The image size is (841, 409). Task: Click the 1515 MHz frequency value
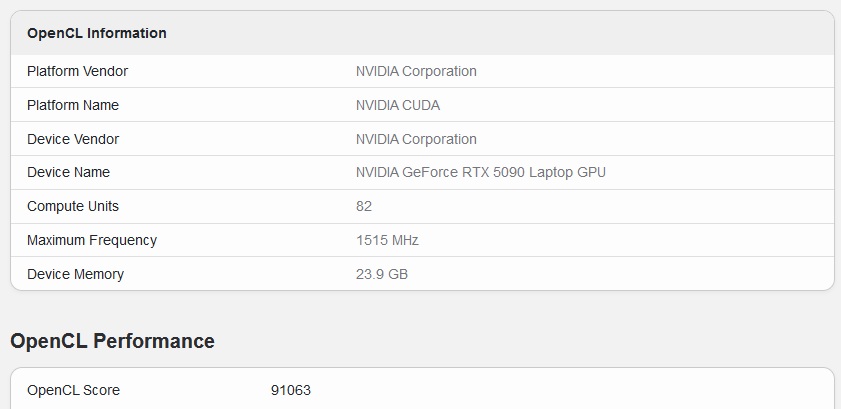point(387,240)
